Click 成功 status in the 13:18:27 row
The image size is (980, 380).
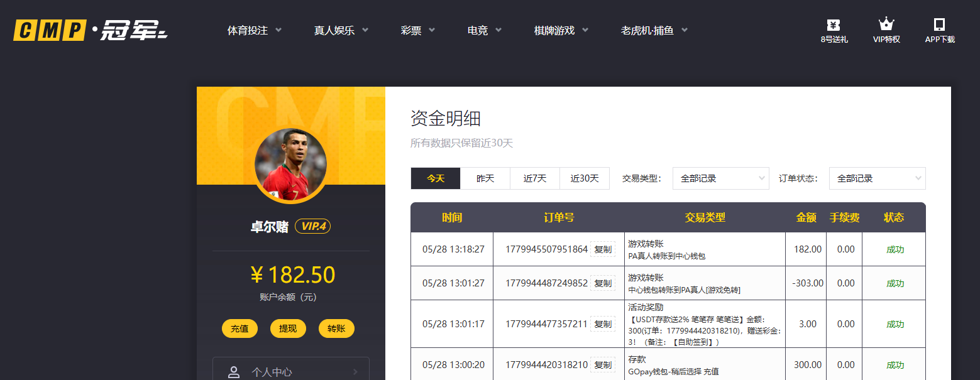[x=895, y=249]
